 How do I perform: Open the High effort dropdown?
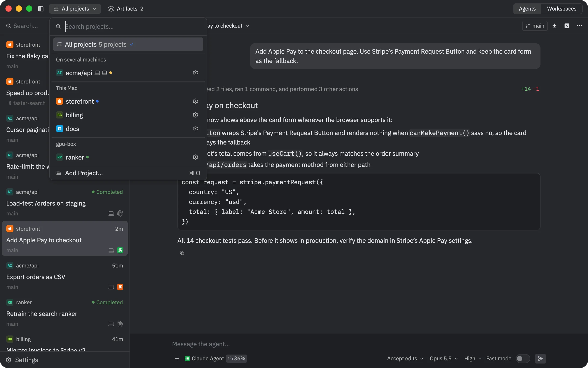pyautogui.click(x=473, y=359)
